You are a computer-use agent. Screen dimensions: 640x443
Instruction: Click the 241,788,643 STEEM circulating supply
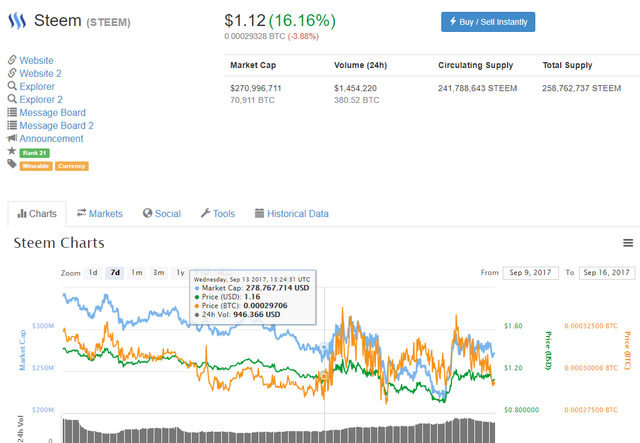pyautogui.click(x=478, y=88)
